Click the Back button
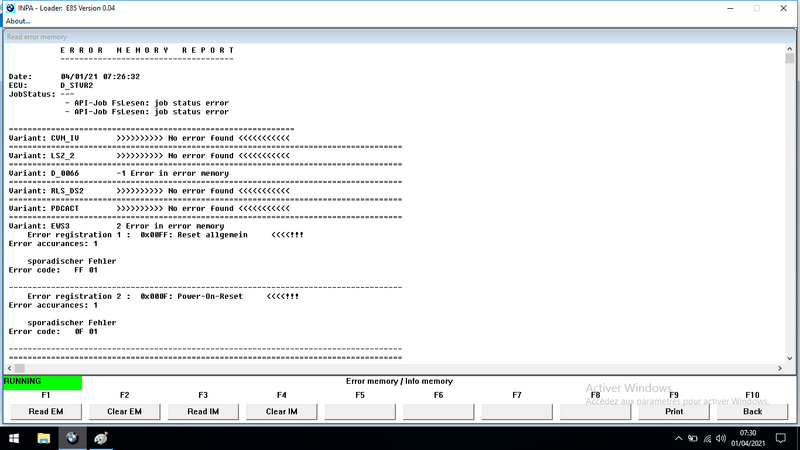The width and height of the screenshot is (800, 450). pyautogui.click(x=753, y=411)
